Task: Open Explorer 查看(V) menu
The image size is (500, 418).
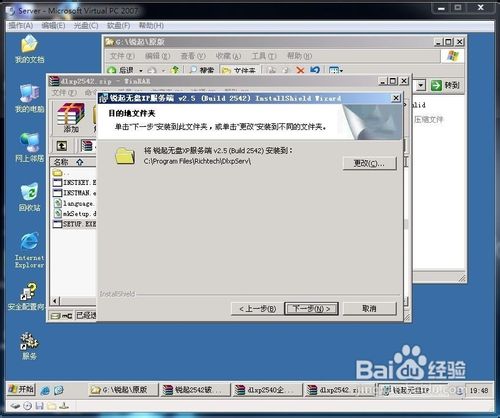Action: pos(193,56)
